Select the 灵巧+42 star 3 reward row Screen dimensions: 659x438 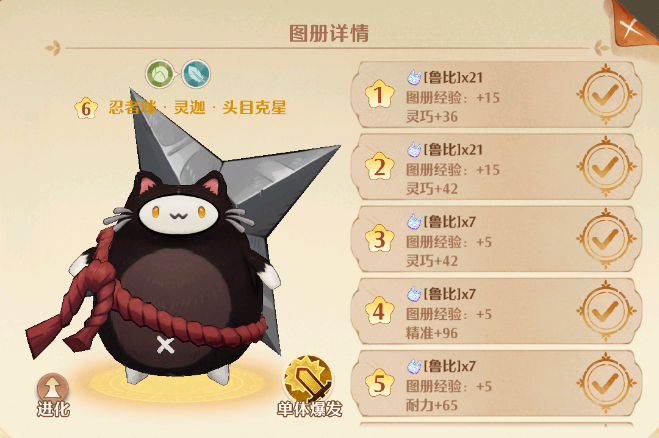coord(496,239)
